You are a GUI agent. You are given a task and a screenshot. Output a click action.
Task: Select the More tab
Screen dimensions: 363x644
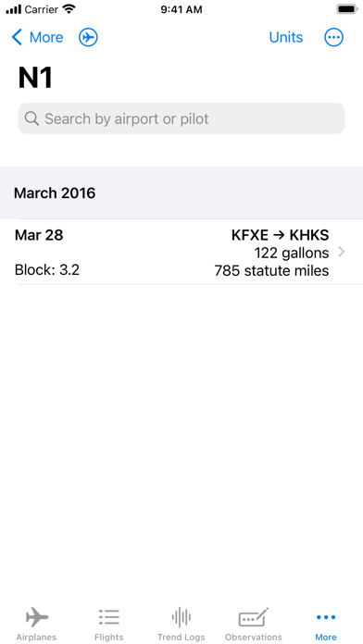326,624
